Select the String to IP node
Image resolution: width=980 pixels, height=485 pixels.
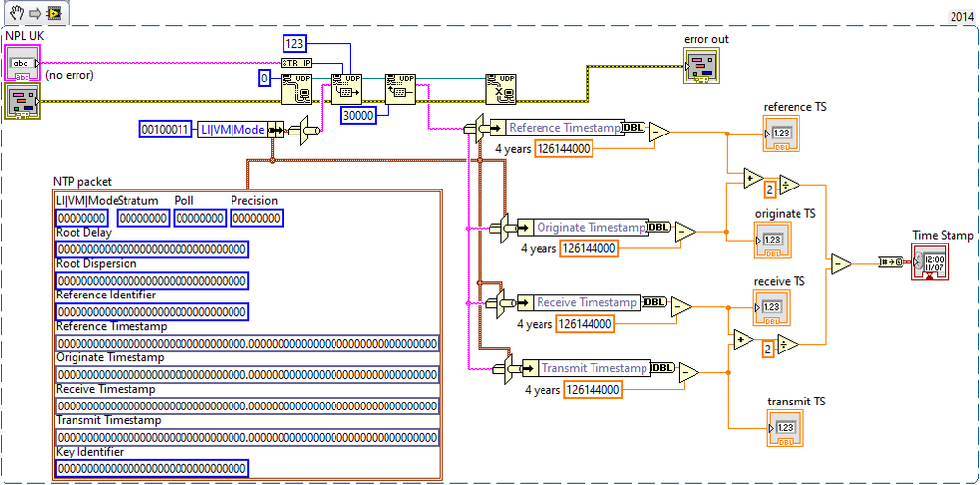click(296, 62)
